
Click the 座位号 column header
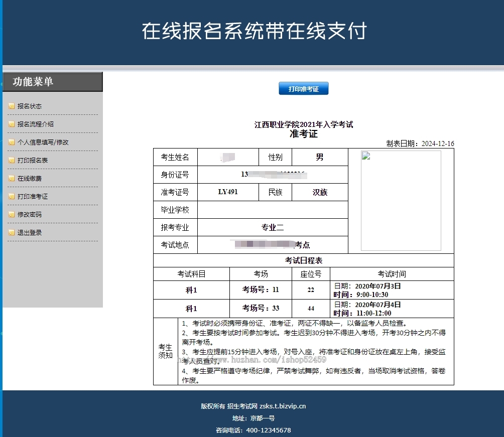(x=311, y=274)
